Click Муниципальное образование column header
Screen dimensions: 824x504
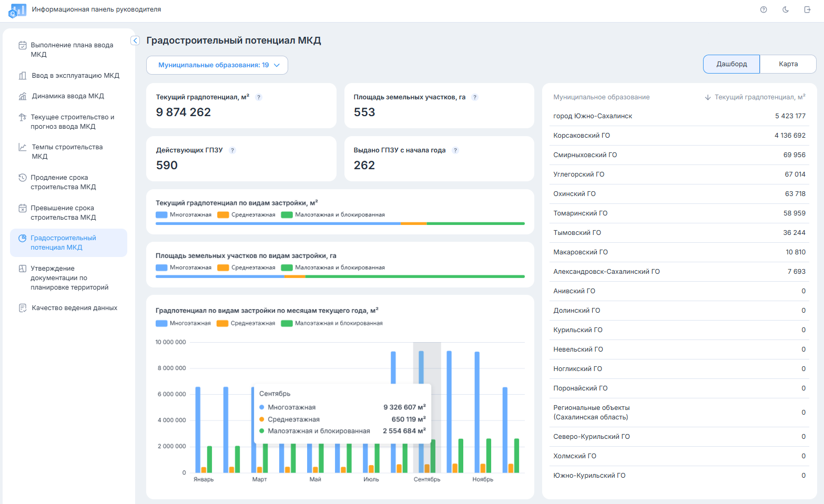point(601,97)
